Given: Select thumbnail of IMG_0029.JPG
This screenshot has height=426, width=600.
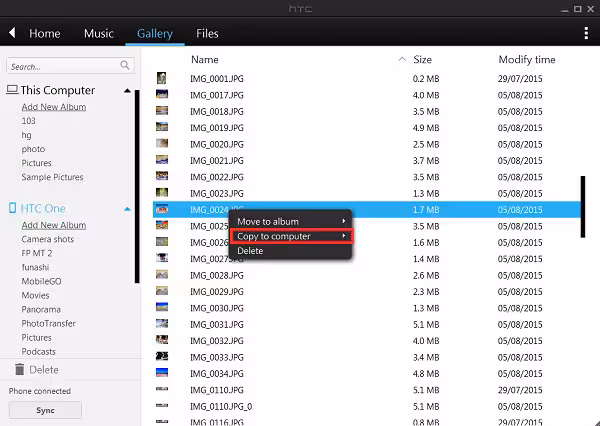Looking at the screenshot, I should (x=162, y=291).
